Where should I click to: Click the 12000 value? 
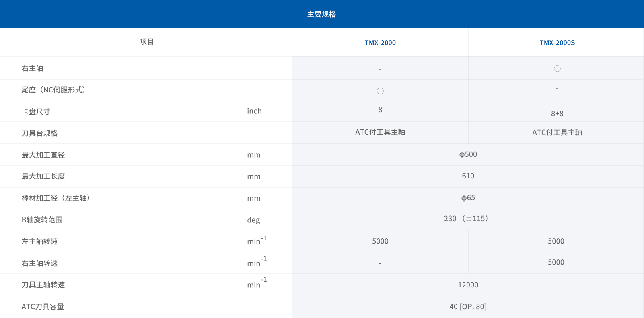click(468, 285)
